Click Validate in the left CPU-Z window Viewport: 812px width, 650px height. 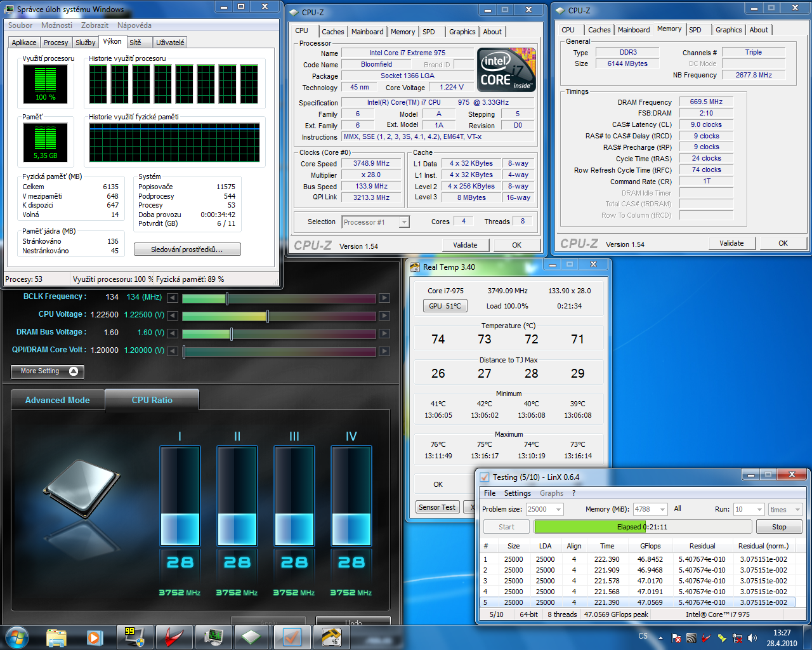[x=465, y=245]
